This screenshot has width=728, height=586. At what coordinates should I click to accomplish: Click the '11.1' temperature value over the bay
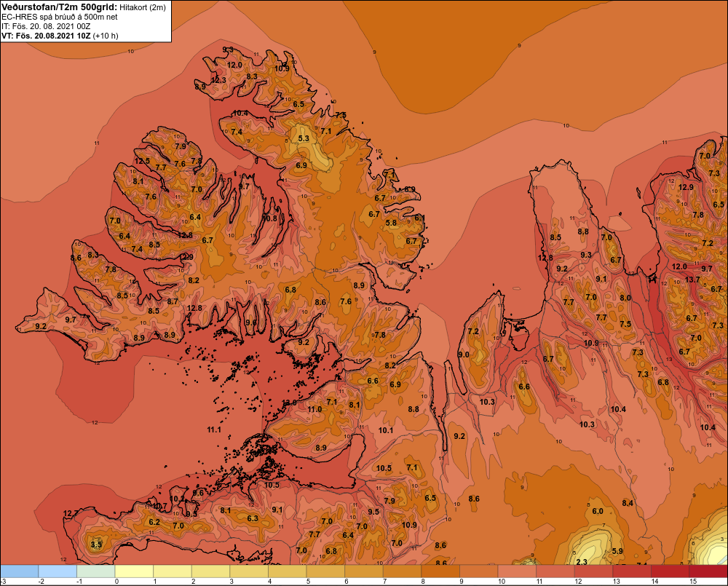(214, 430)
